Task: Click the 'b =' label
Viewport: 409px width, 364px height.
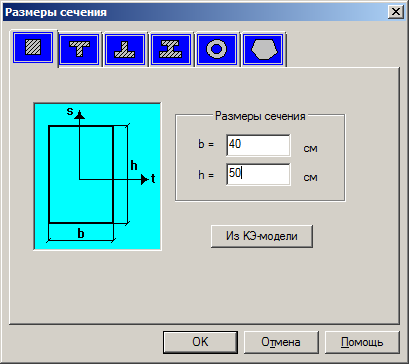Action: coord(206,145)
